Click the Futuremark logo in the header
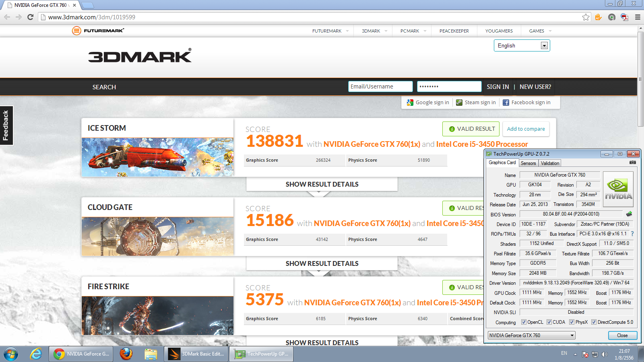The height and width of the screenshot is (362, 644). [98, 31]
